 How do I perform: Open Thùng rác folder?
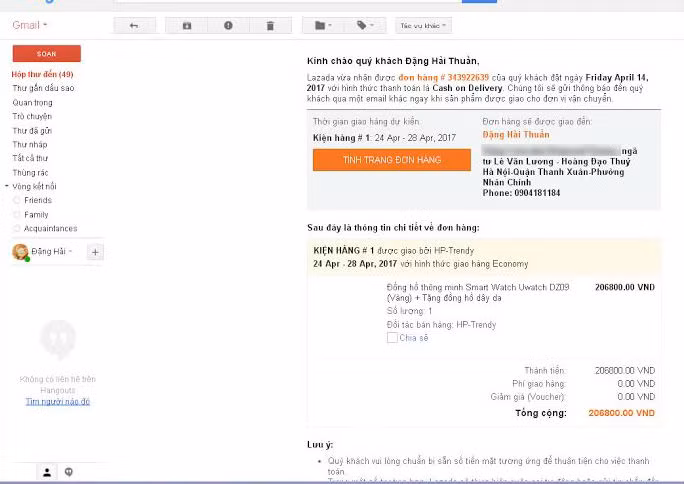30,173
